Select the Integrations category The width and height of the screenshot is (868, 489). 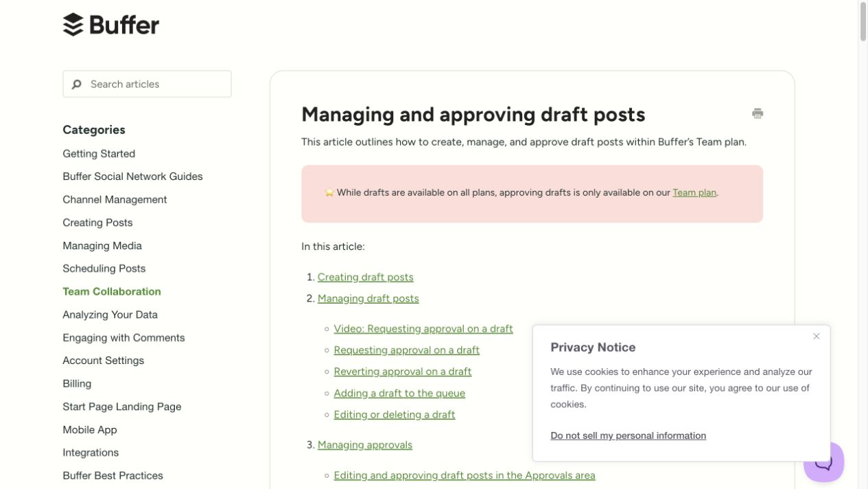click(x=91, y=453)
